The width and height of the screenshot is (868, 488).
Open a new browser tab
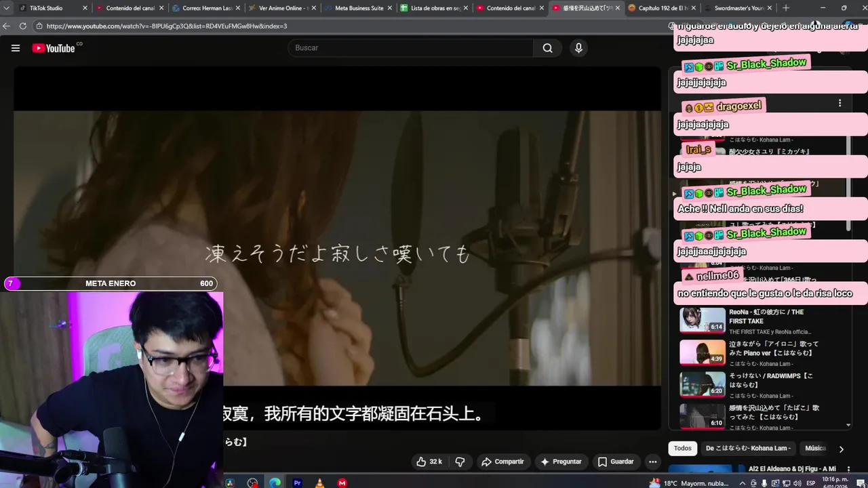tap(786, 8)
